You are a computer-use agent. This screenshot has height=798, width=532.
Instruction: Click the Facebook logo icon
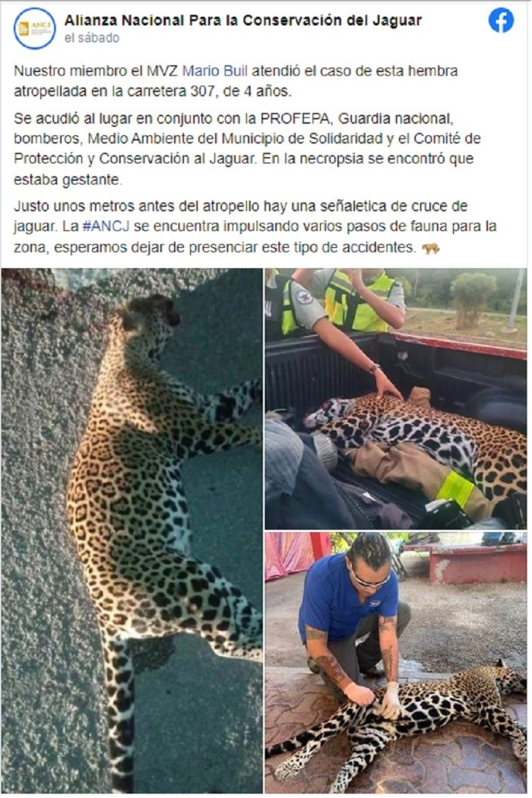click(x=501, y=21)
